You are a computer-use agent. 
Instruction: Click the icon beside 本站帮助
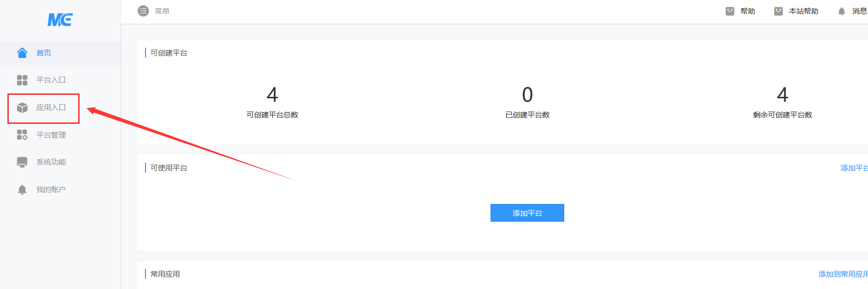[779, 11]
